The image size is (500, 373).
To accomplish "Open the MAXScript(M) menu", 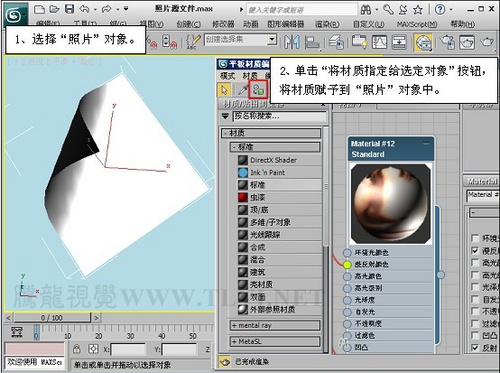I will click(417, 24).
